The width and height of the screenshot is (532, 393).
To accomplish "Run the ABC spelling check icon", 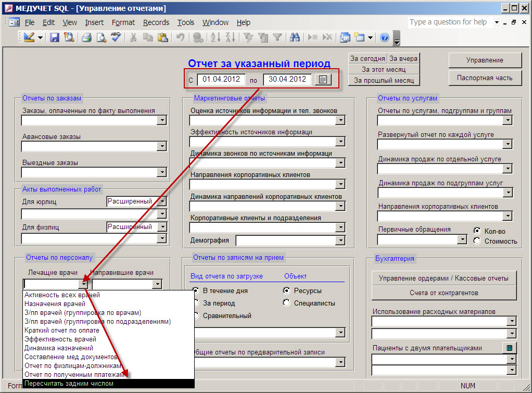I will coord(116,37).
